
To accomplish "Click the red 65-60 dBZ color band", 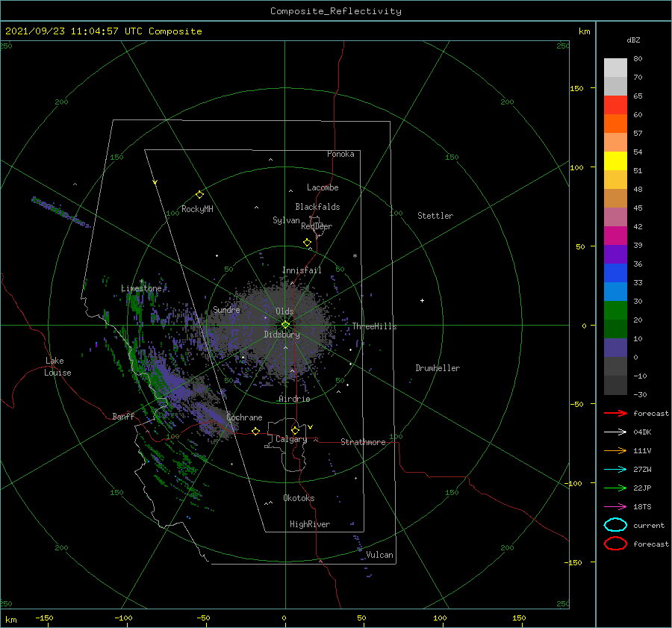I will click(x=615, y=105).
